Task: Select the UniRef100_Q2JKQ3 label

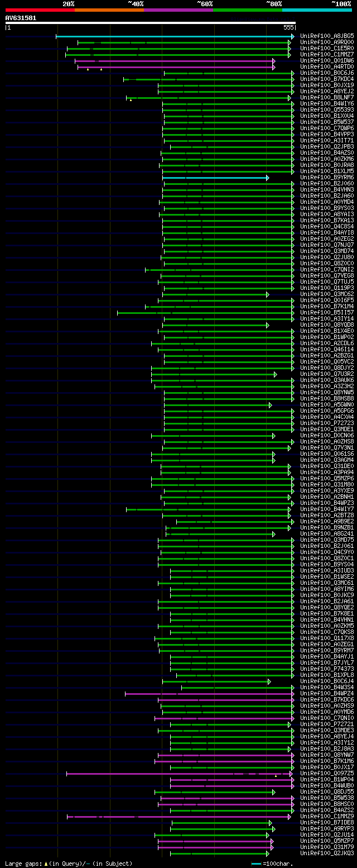Action: (327, 853)
